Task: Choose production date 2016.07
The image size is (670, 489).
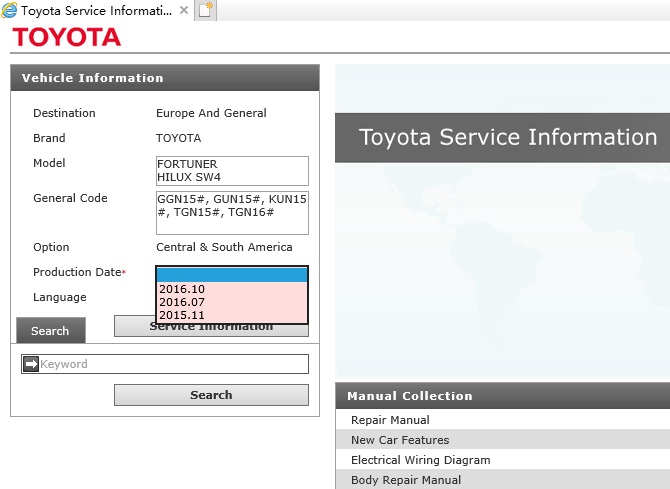Action: click(x=232, y=302)
